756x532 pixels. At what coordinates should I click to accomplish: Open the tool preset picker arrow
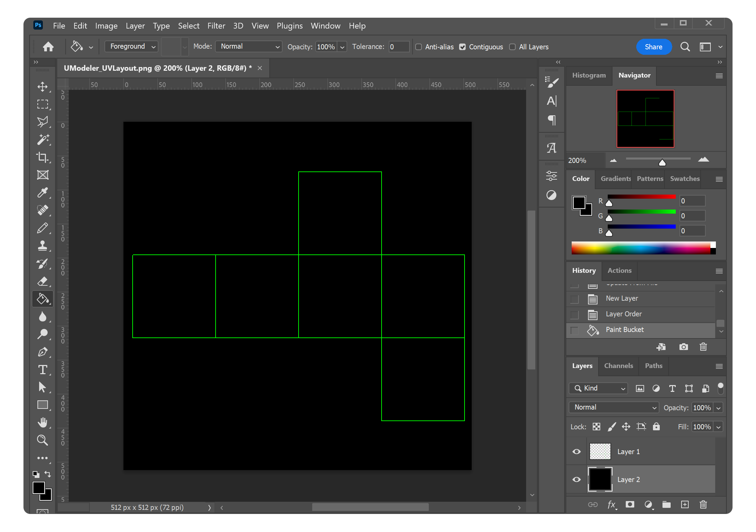pos(91,47)
